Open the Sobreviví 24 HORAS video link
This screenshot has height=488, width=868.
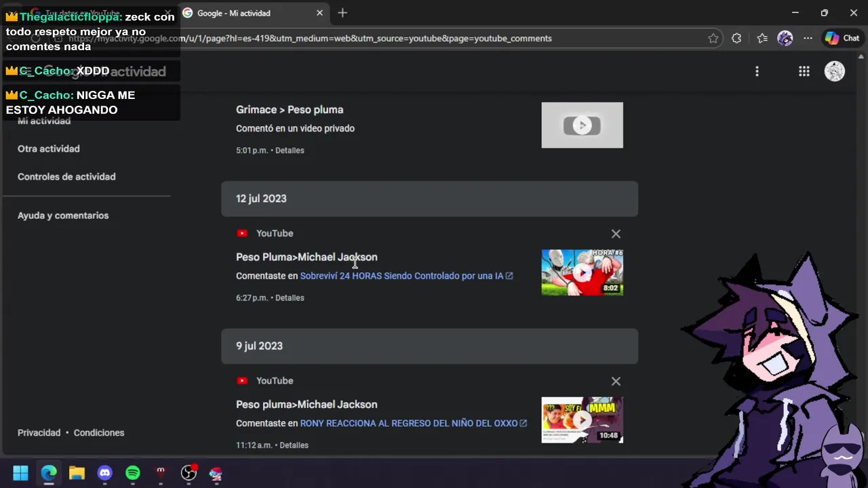click(406, 276)
